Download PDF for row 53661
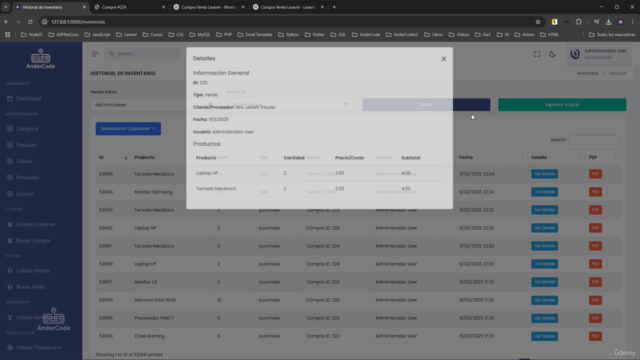Screen dimensions: 640x360 click(x=595, y=246)
